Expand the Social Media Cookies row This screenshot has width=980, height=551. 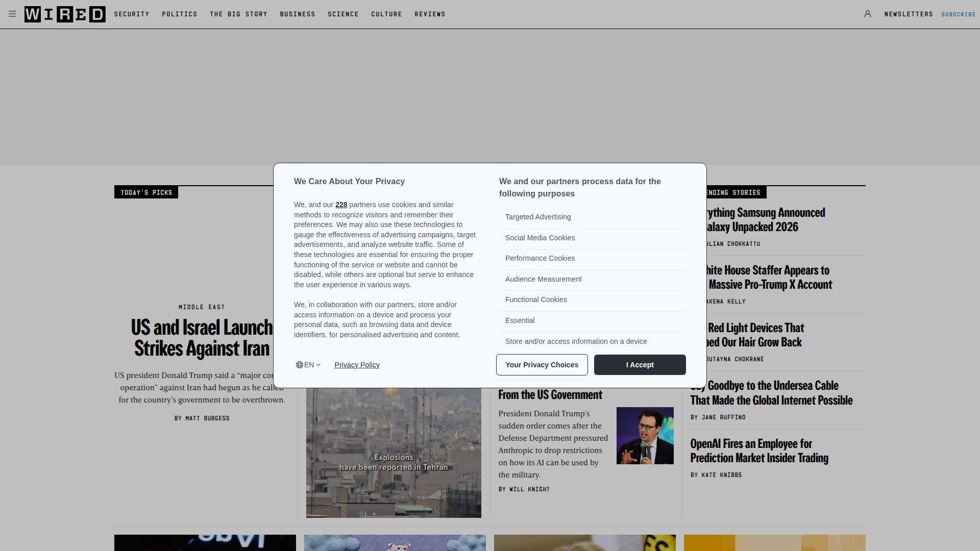tap(540, 238)
